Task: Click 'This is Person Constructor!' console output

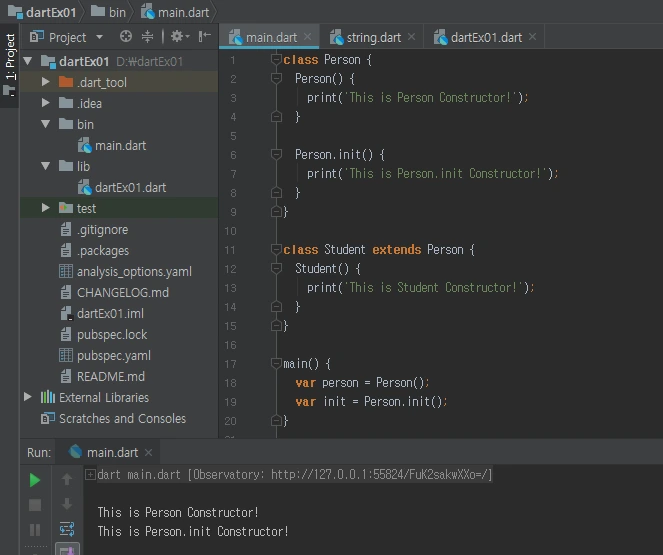Action: tap(178, 512)
